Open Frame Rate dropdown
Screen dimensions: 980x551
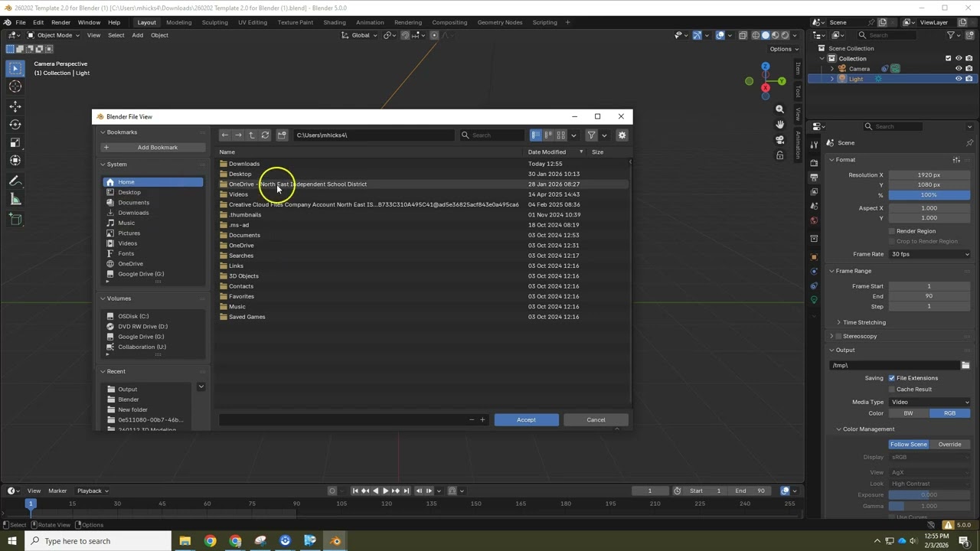coord(929,254)
